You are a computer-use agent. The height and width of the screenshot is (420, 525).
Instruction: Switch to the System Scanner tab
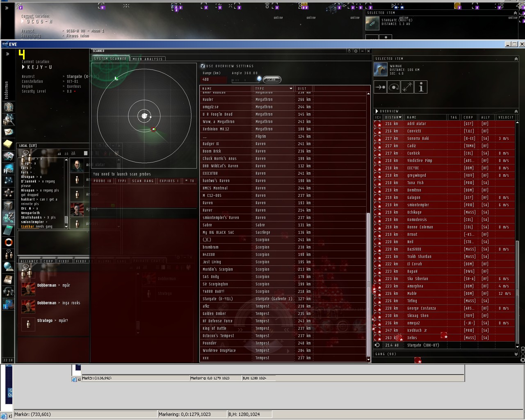[x=110, y=59]
